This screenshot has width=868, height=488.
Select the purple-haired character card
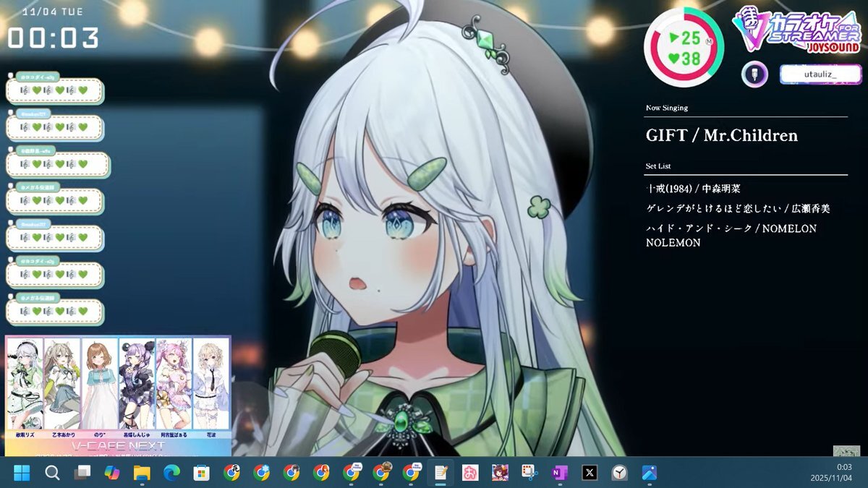pos(137,384)
